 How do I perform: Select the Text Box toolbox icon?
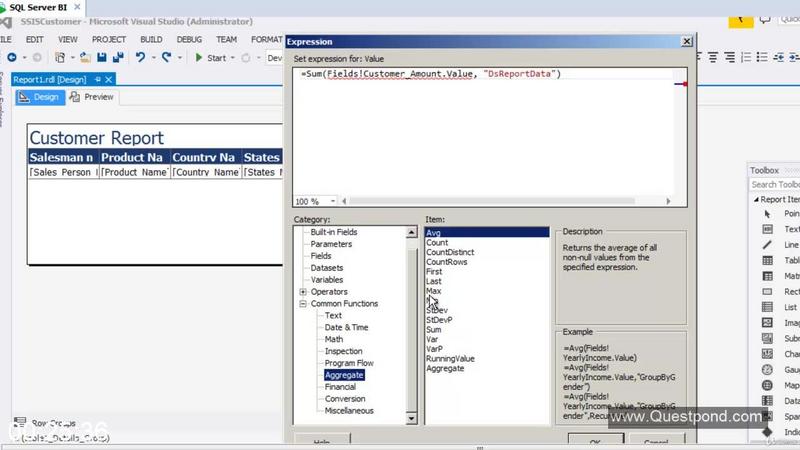click(x=767, y=229)
